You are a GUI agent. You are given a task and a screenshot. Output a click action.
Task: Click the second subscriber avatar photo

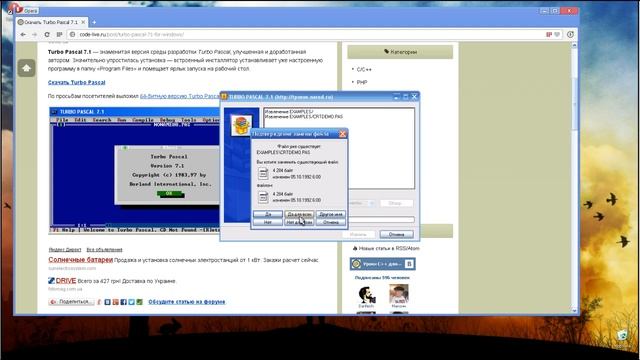click(x=399, y=294)
